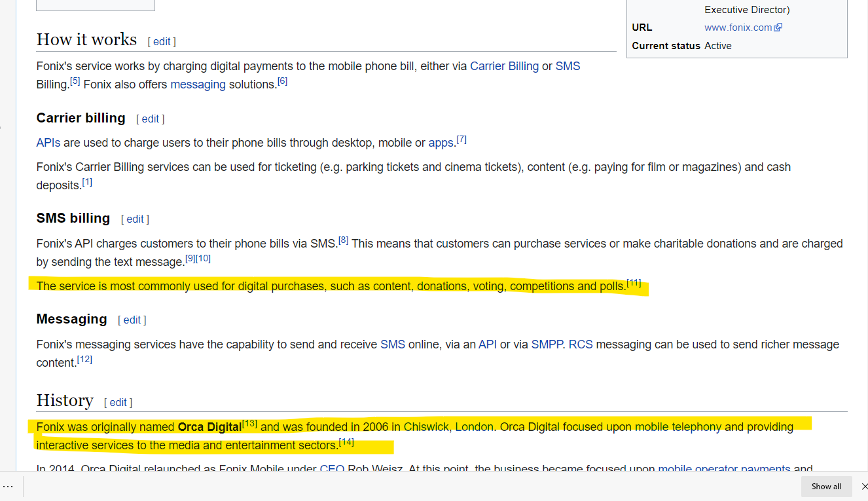Jump to citation 8

click(x=344, y=241)
